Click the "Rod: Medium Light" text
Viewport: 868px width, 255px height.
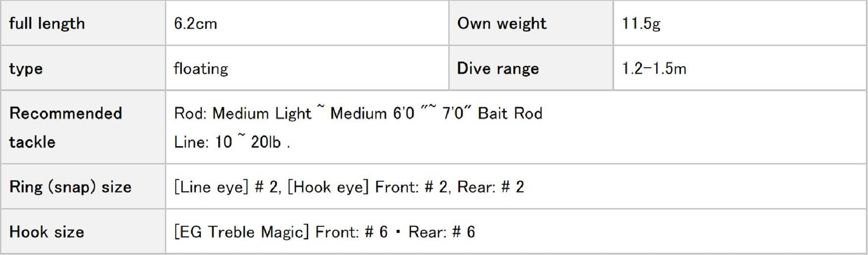(243, 114)
